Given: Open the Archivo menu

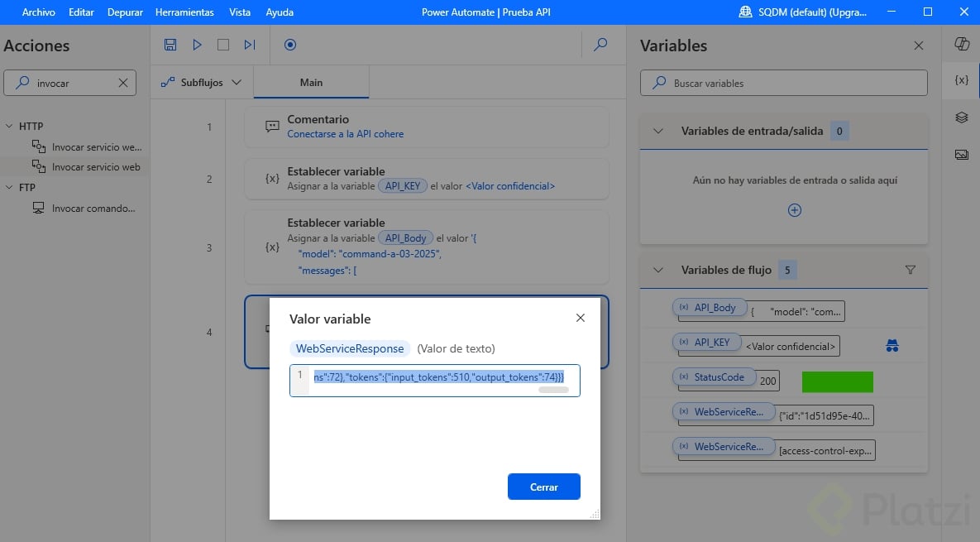Looking at the screenshot, I should point(39,12).
